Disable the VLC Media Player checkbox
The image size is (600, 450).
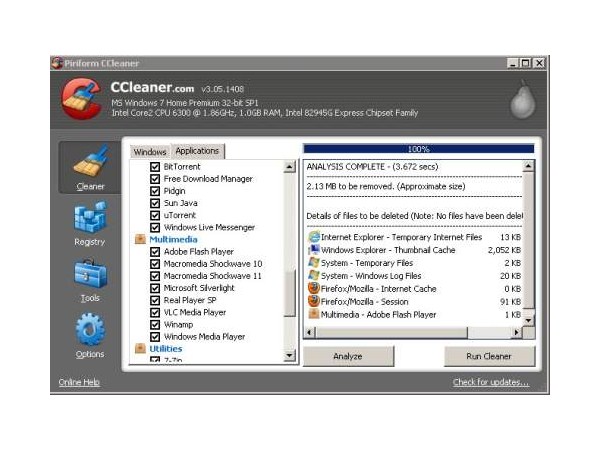pyautogui.click(x=155, y=312)
